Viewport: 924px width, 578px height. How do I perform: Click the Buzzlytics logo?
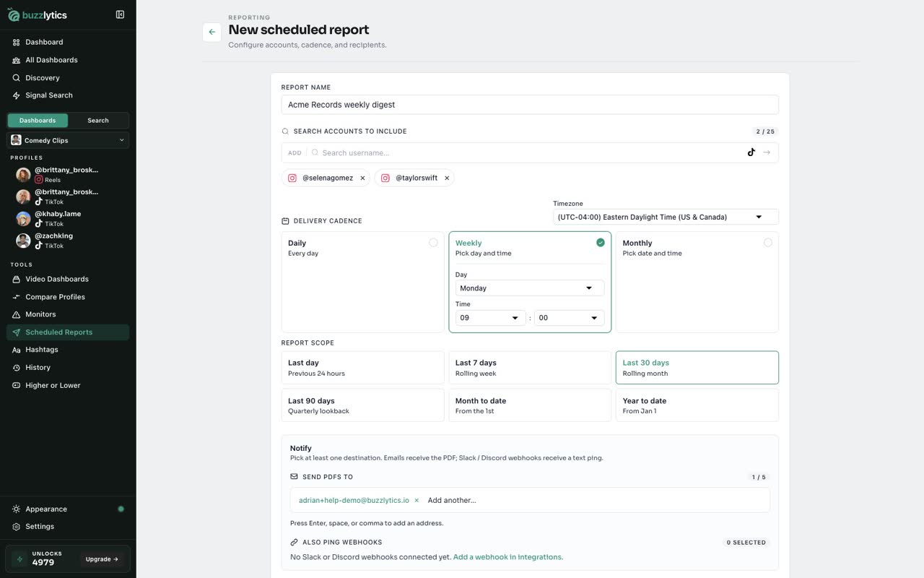(37, 15)
